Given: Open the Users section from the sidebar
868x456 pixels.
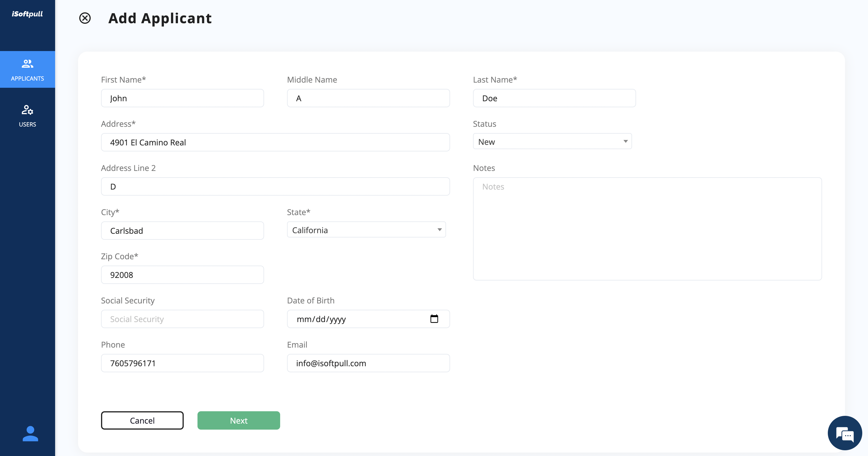Looking at the screenshot, I should [x=27, y=115].
